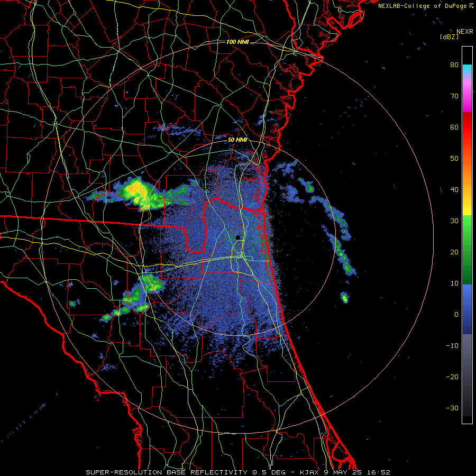The height and width of the screenshot is (476, 476).
Task: Click the [dBZ] units label
Action: [x=449, y=36]
